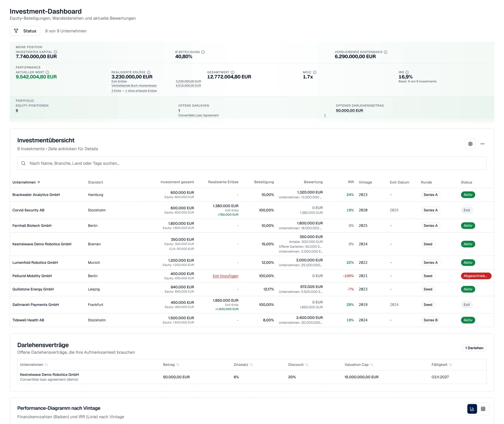Open Lumenfold Robotics GmbH row
Viewport: 504px width, 424px height.
(252, 263)
